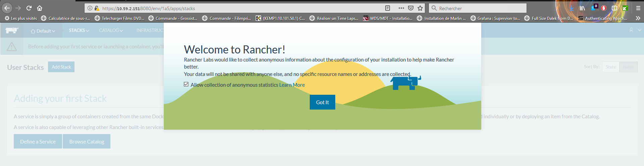
Task: Open the KEMP1 bookmark
Action: tap(280, 18)
